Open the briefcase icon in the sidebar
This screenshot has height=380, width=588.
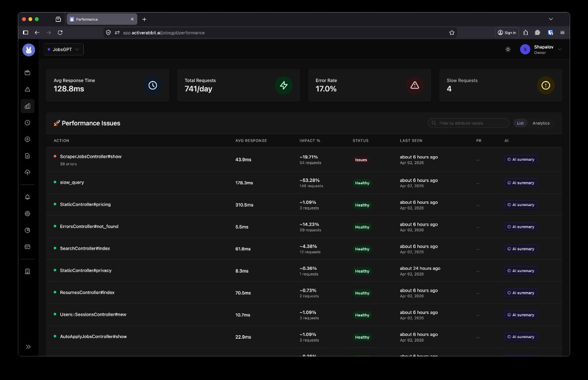pos(28,73)
